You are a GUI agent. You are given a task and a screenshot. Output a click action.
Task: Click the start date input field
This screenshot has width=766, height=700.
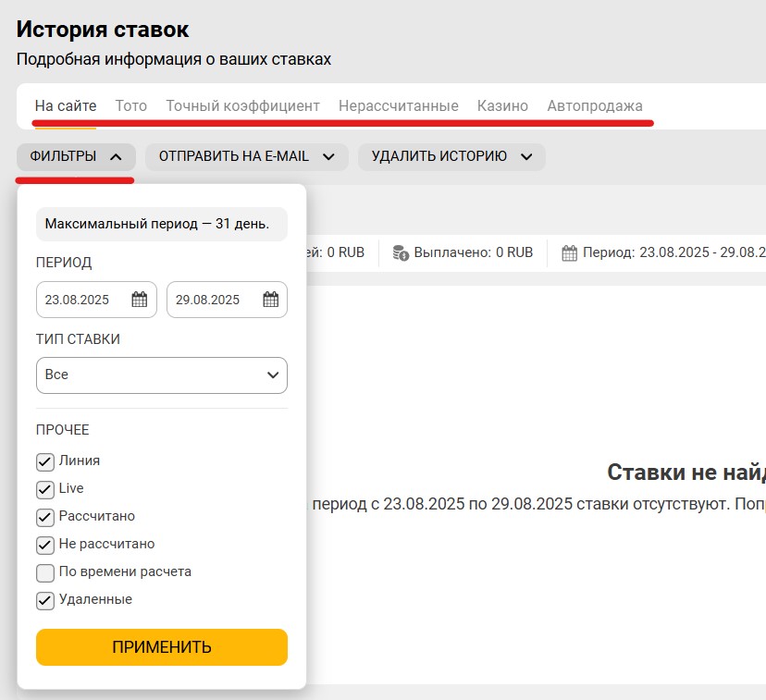coord(79,299)
